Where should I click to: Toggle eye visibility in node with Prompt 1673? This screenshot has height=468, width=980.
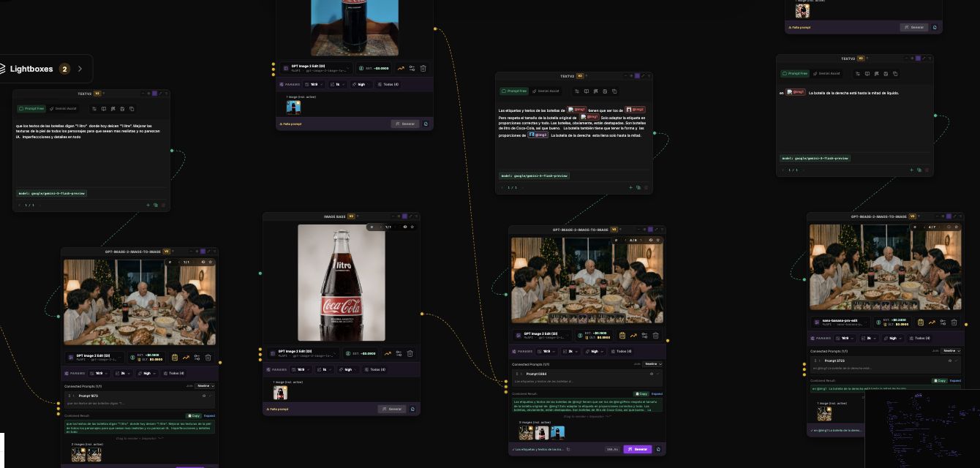(x=203, y=262)
